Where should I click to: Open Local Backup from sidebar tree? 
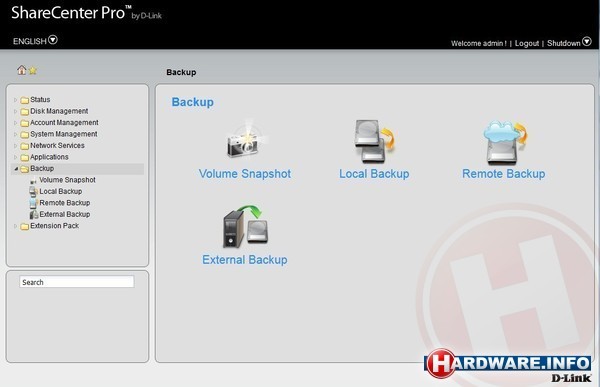(60, 191)
